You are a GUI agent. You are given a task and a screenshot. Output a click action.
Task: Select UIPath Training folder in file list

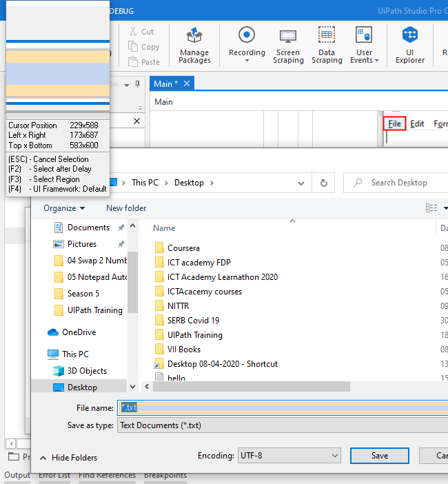[189, 335]
